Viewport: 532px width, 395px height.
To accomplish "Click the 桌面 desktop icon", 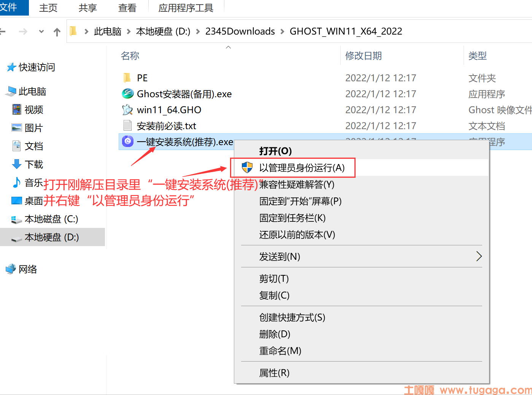I will (x=17, y=201).
